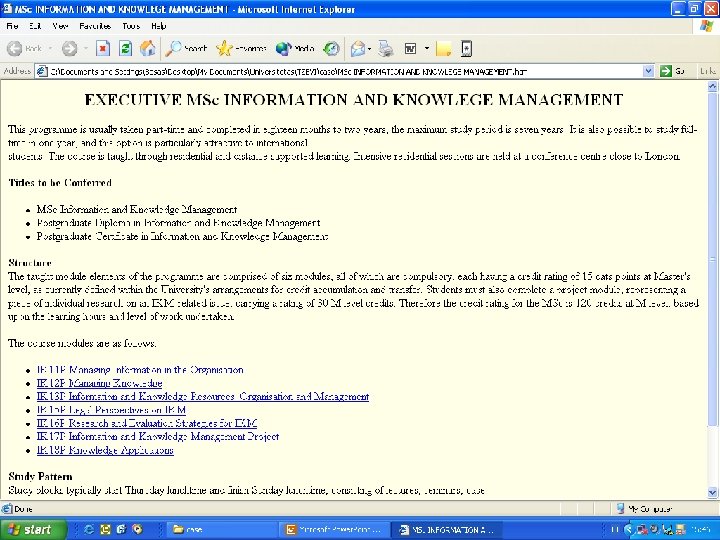This screenshot has height=540, width=720.
Task: Open IK17P Information and Knowledge Management Project link
Action: [158, 436]
